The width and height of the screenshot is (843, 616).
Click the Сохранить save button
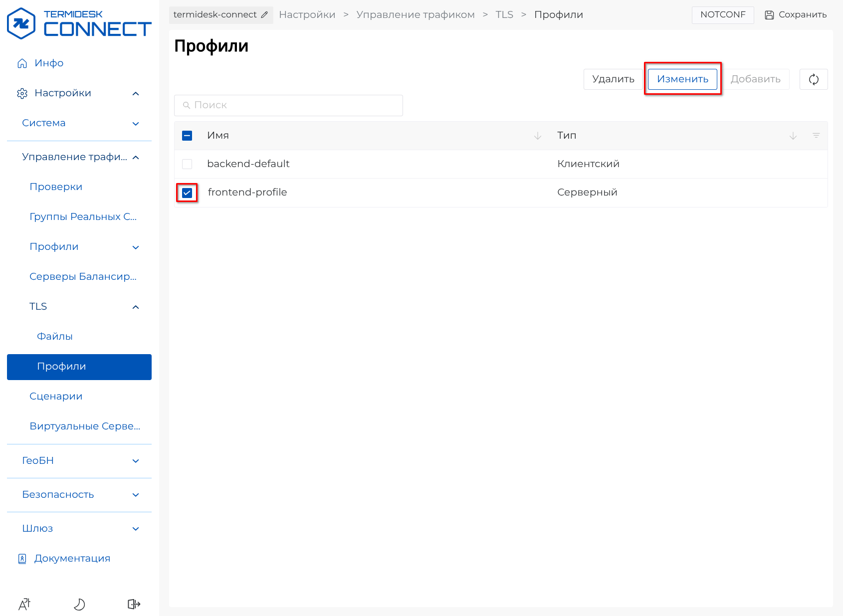pyautogui.click(x=796, y=15)
